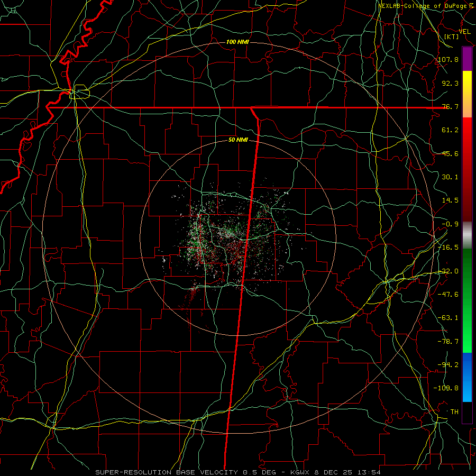The width and height of the screenshot is (476, 476).
Task: Pick the purple band of velocity colorbar
Action: 467,59
